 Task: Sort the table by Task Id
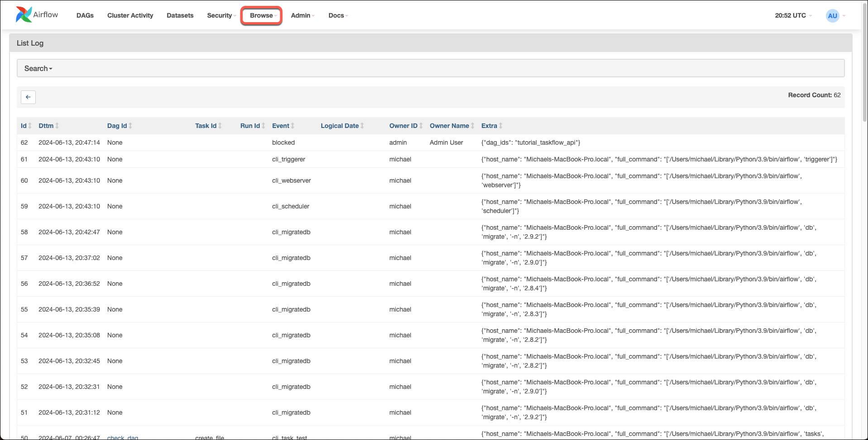point(219,126)
